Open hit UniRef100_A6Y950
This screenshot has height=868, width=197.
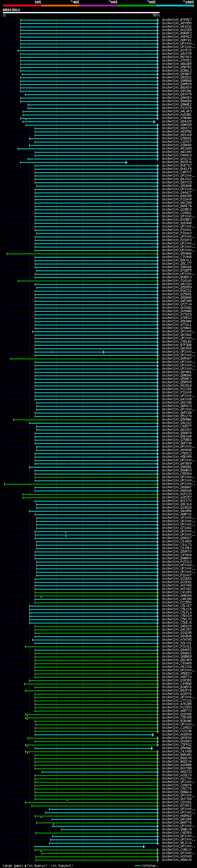click(177, 24)
